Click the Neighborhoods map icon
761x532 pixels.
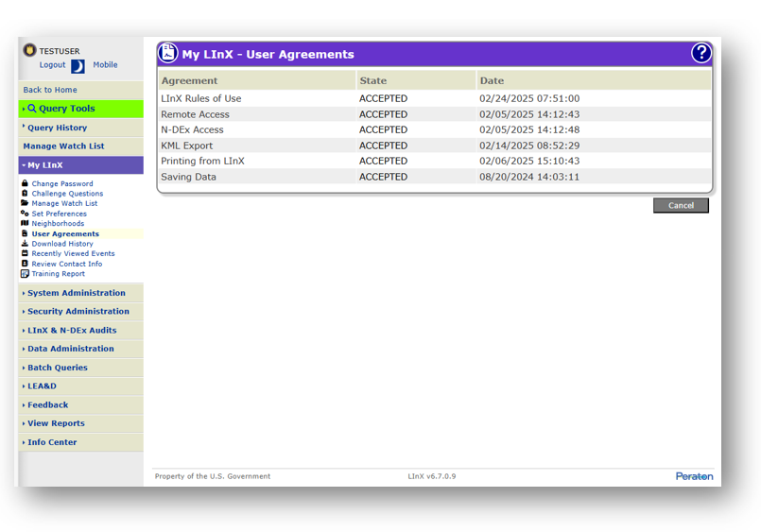click(25, 224)
